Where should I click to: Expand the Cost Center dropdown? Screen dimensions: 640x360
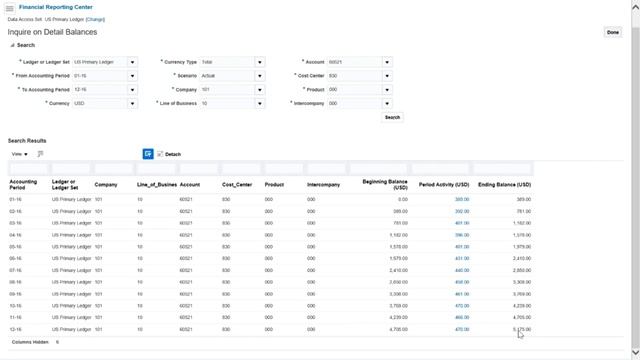click(x=387, y=76)
